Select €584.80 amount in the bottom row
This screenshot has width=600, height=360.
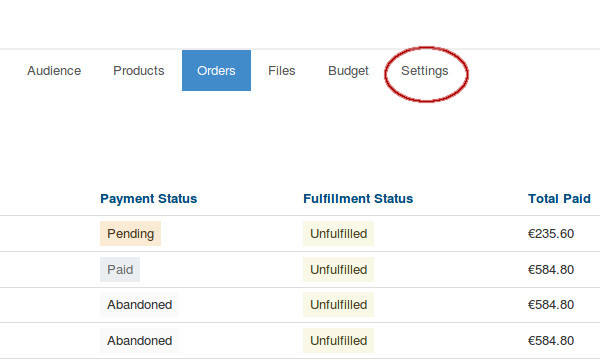(551, 340)
